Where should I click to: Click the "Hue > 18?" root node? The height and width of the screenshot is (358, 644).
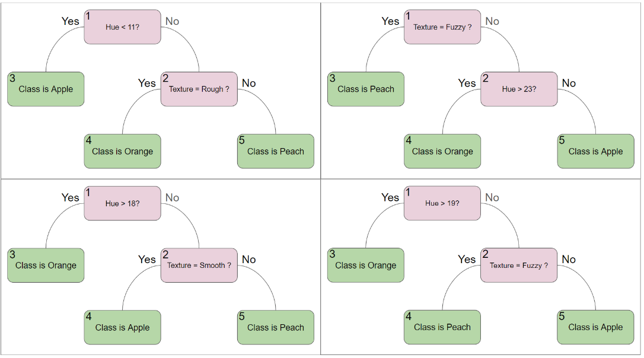tap(122, 203)
